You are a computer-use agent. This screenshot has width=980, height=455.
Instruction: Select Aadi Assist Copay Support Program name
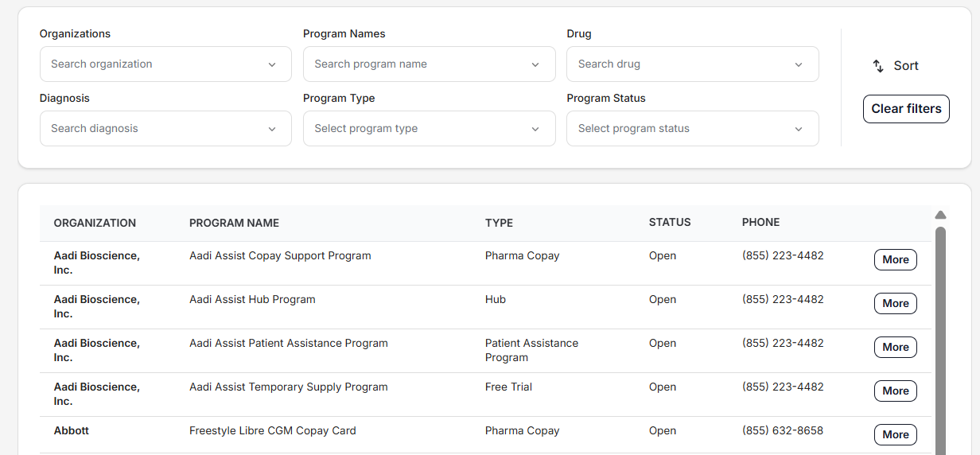pos(280,255)
